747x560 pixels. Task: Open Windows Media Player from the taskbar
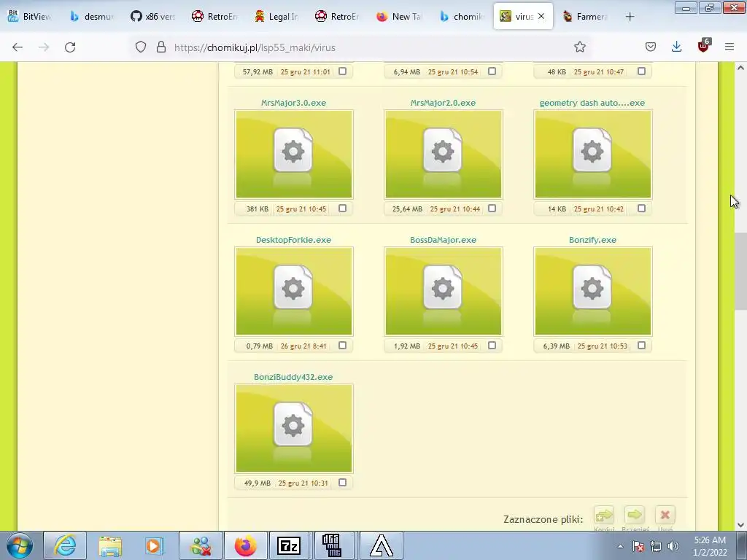155,545
